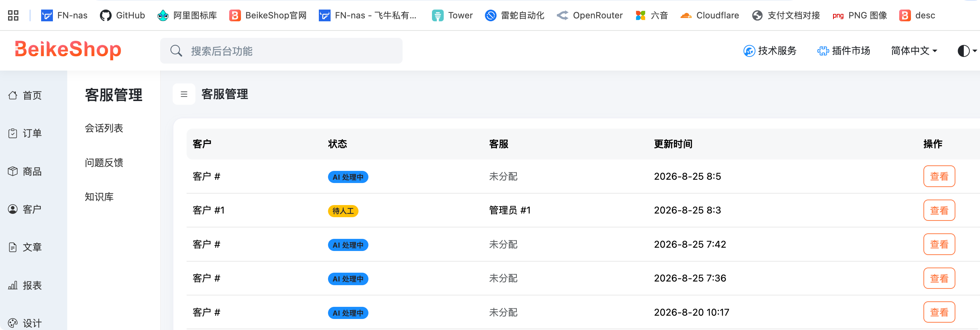Image resolution: width=980 pixels, height=330 pixels.
Task: Open the Tower bookmark
Action: [x=452, y=15]
